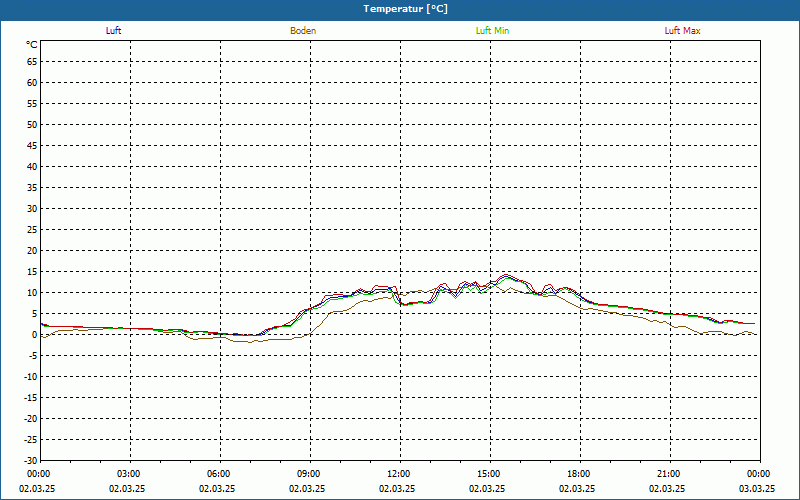Click the Luft Min legend label
800x500 pixels.
click(x=492, y=31)
